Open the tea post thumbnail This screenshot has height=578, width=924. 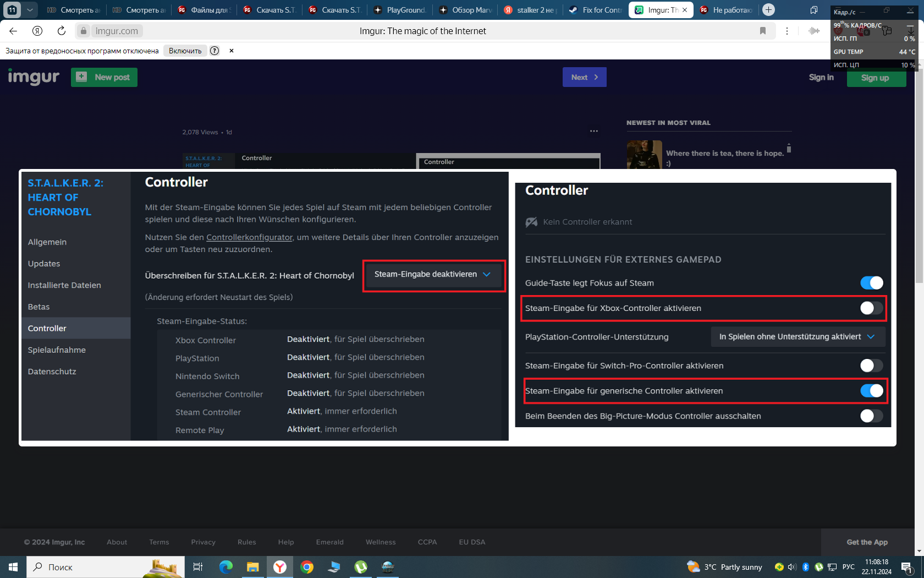(644, 155)
